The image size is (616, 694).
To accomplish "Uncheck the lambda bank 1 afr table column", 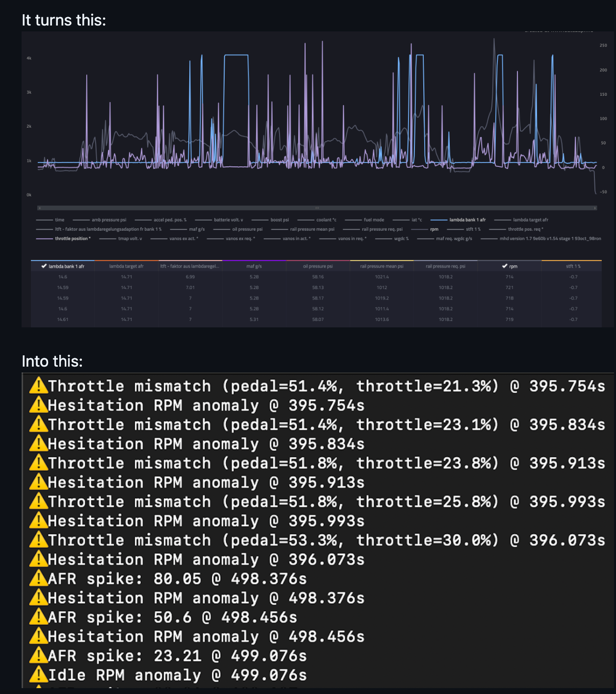I will point(44,266).
